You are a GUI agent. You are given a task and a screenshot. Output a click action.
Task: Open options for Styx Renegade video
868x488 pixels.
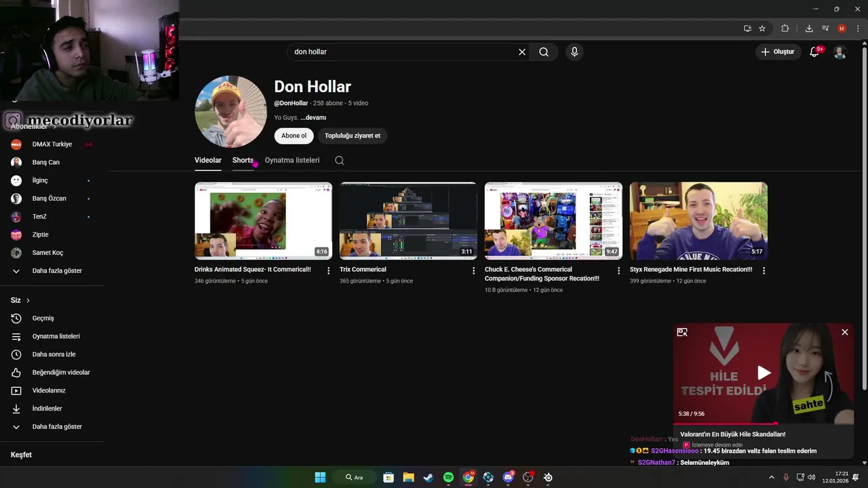coord(764,270)
